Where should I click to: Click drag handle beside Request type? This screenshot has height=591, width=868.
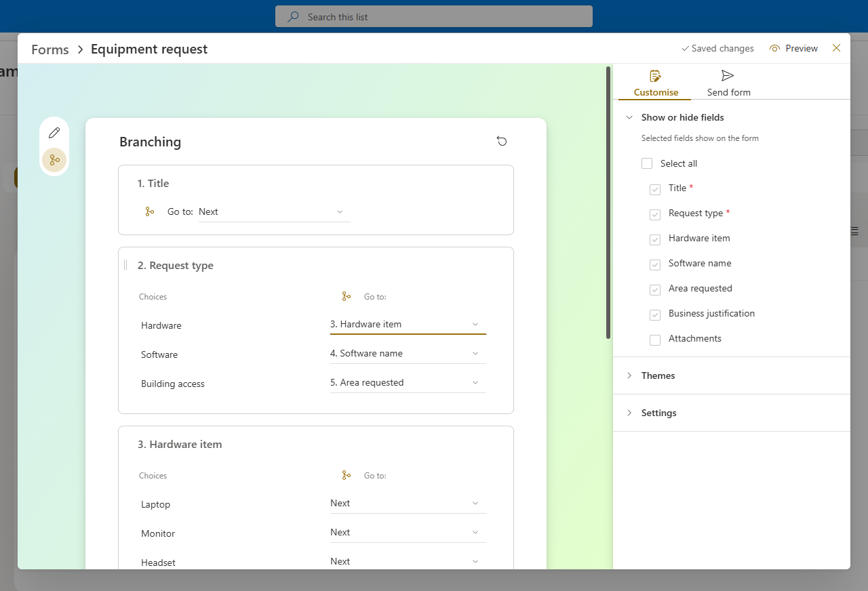point(125,265)
